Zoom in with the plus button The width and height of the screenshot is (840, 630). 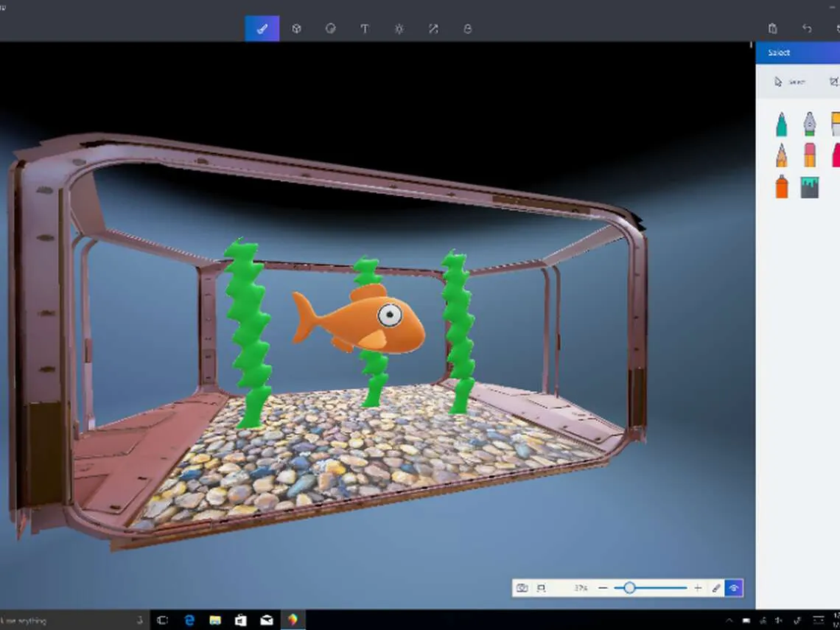tap(697, 588)
